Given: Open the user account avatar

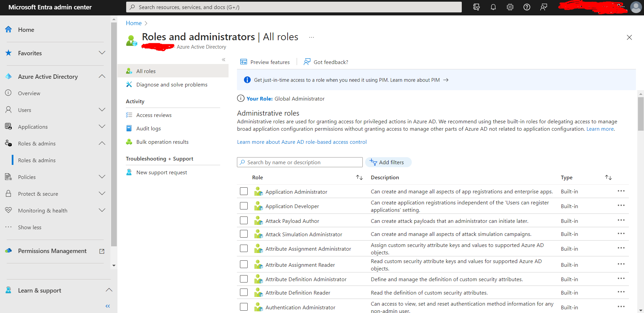Looking at the screenshot, I should click(636, 7).
